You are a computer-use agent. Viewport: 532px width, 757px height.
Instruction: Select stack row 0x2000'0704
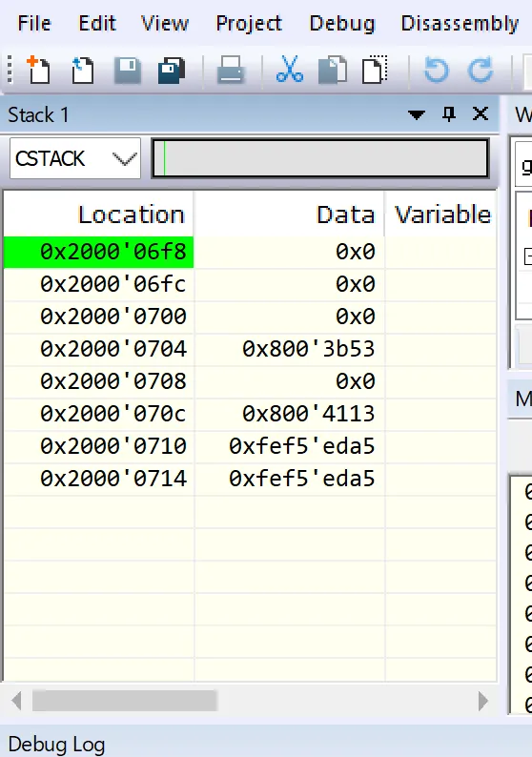(250, 349)
